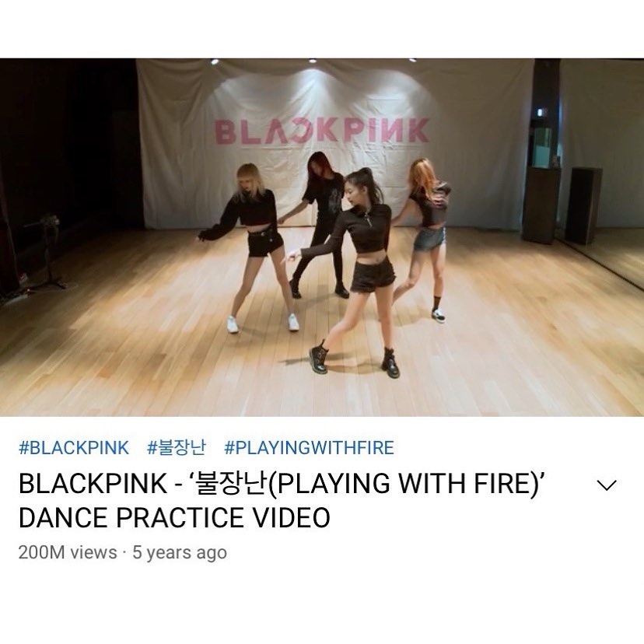
Task: Tap the blonde dancer's white sneakers
Action: pos(263,324)
